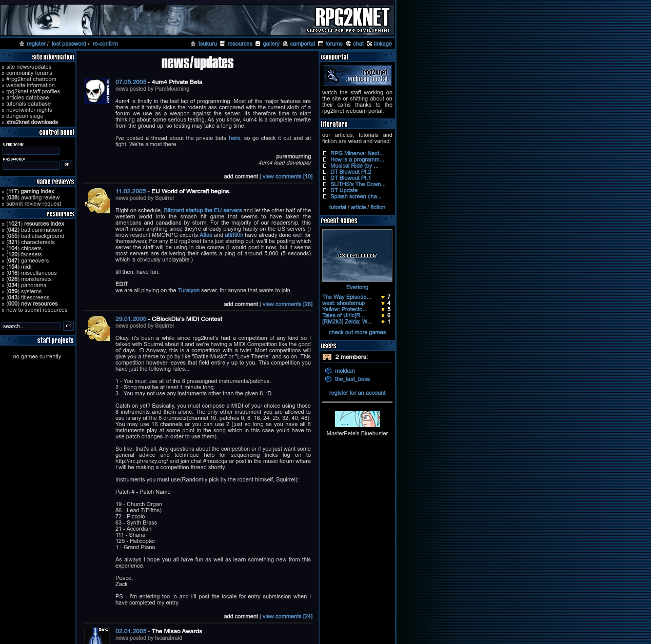Focus the password input field
Viewport: 651px width, 644px height.
(31, 166)
